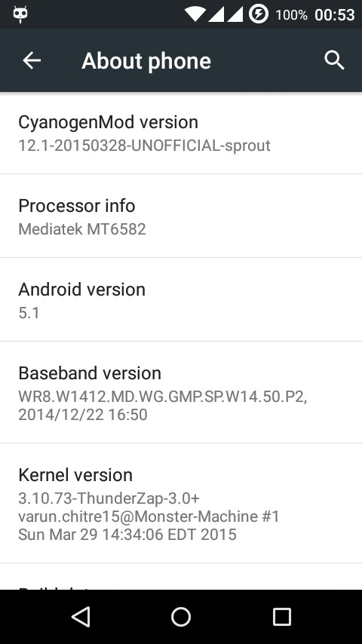Screen dimensions: 362x644
Task: Tap the Android back navigation triangle
Action: (81, 617)
